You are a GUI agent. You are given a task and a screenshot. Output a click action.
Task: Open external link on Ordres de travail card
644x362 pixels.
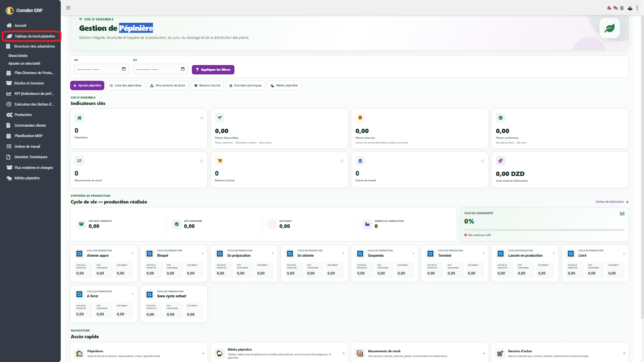[482, 161]
